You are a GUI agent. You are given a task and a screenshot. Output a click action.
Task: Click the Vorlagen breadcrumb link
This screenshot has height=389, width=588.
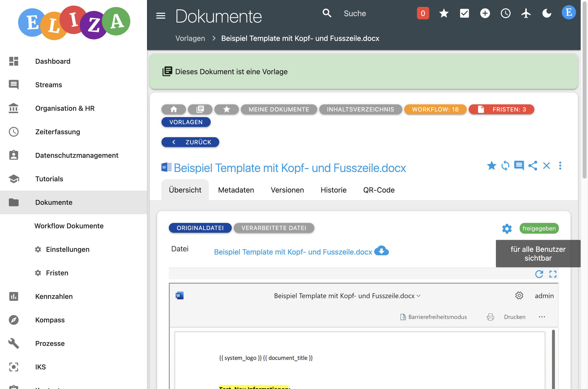pyautogui.click(x=190, y=38)
